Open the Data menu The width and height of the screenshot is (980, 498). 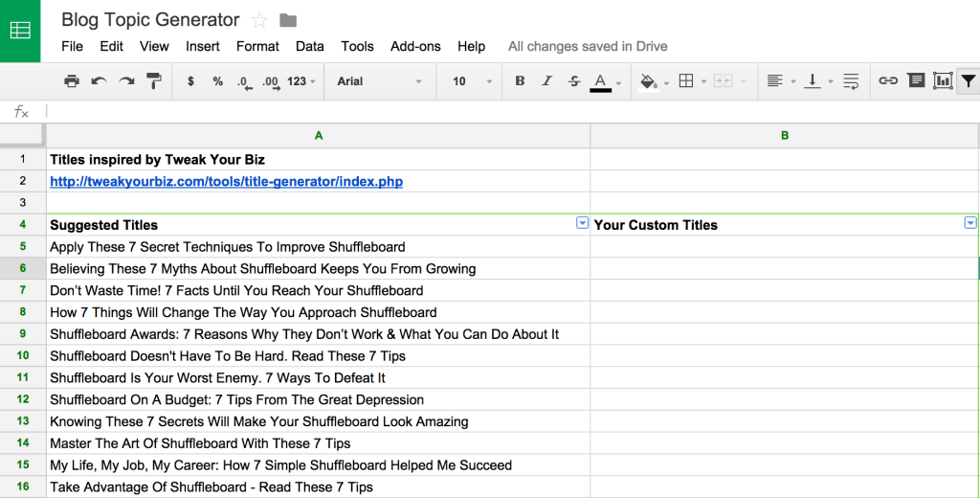pos(310,46)
